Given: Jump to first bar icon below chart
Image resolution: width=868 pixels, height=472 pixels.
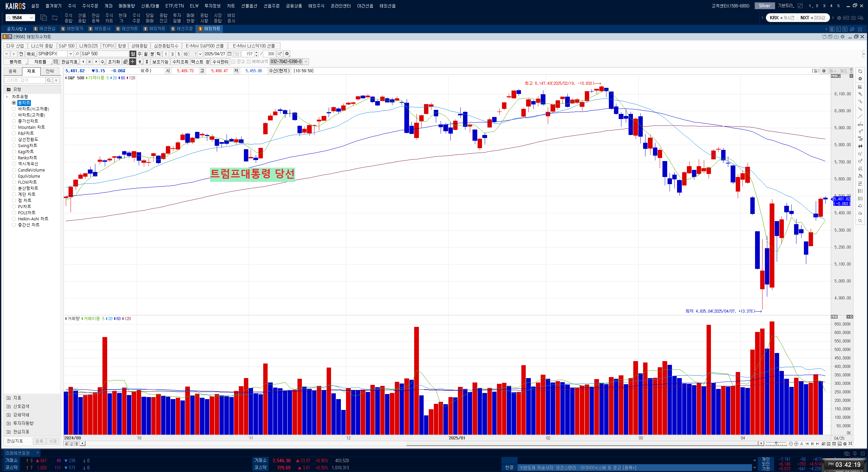Looking at the screenshot, I should [x=807, y=444].
